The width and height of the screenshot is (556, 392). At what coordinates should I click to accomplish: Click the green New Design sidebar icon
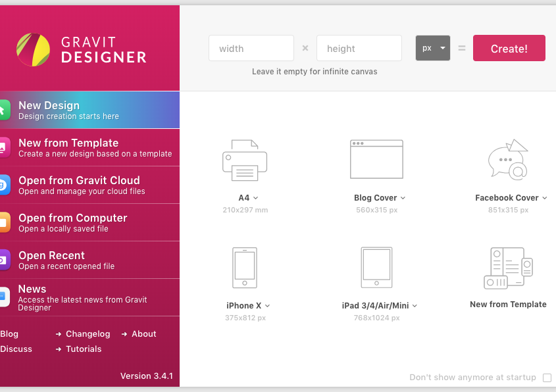(5, 110)
